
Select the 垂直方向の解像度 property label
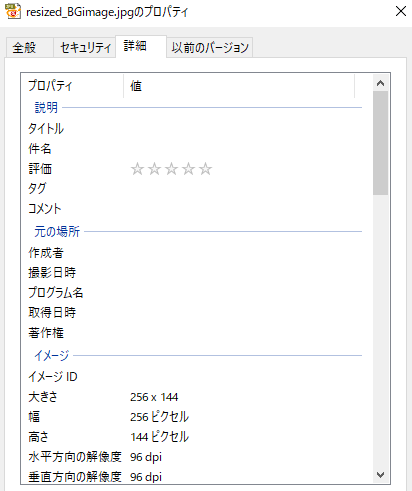75,477
